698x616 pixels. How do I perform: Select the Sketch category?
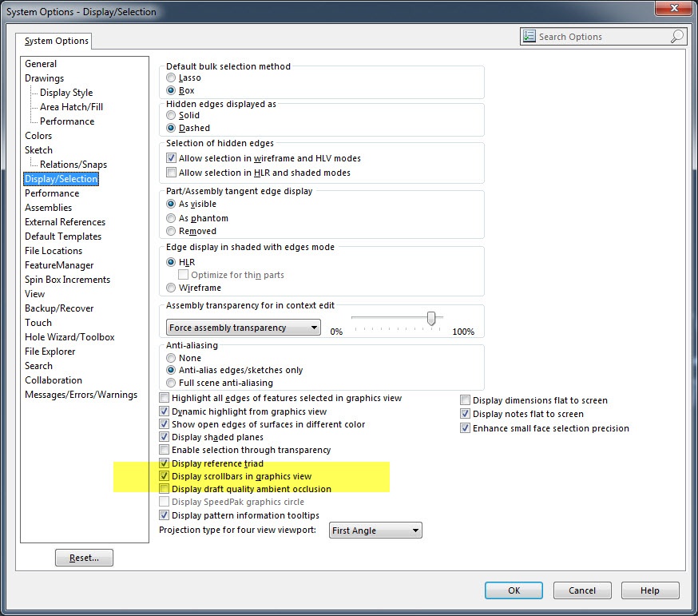(38, 150)
